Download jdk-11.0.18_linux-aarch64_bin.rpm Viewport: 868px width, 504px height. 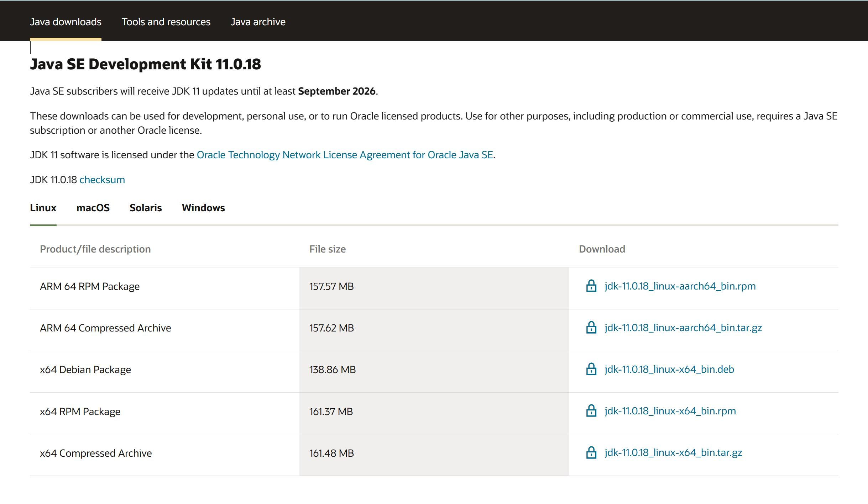pyautogui.click(x=680, y=286)
